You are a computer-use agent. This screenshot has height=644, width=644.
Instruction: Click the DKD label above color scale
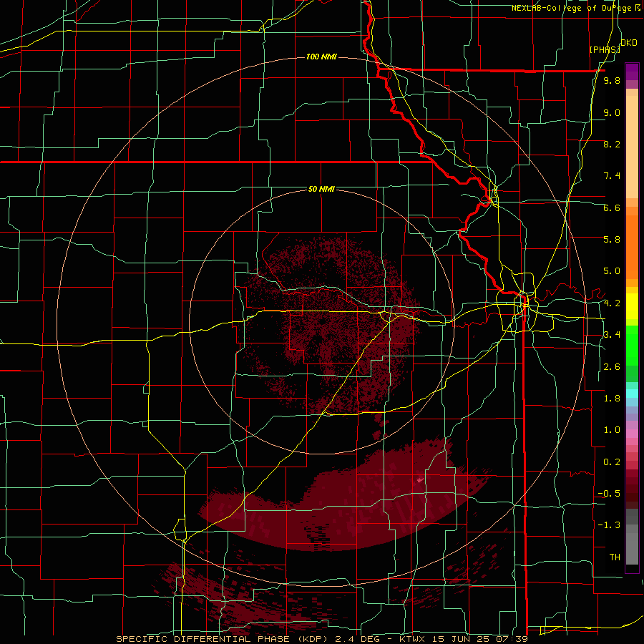(x=628, y=43)
